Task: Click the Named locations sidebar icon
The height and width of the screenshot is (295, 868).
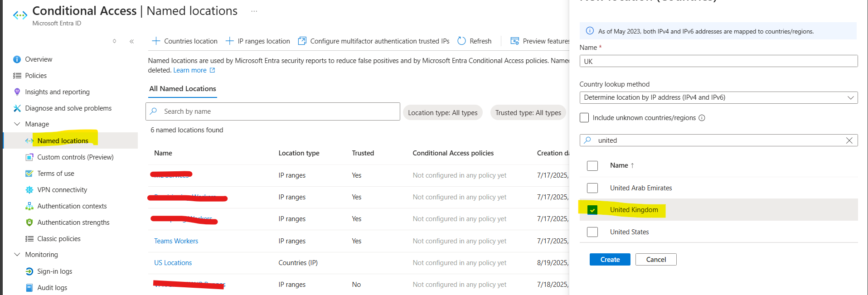Action: [x=29, y=141]
